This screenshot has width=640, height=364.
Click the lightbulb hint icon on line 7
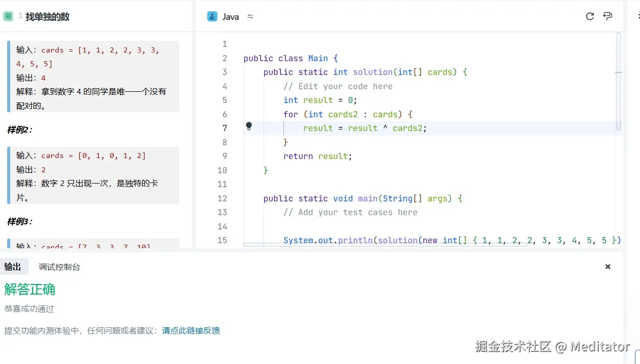[x=249, y=126]
